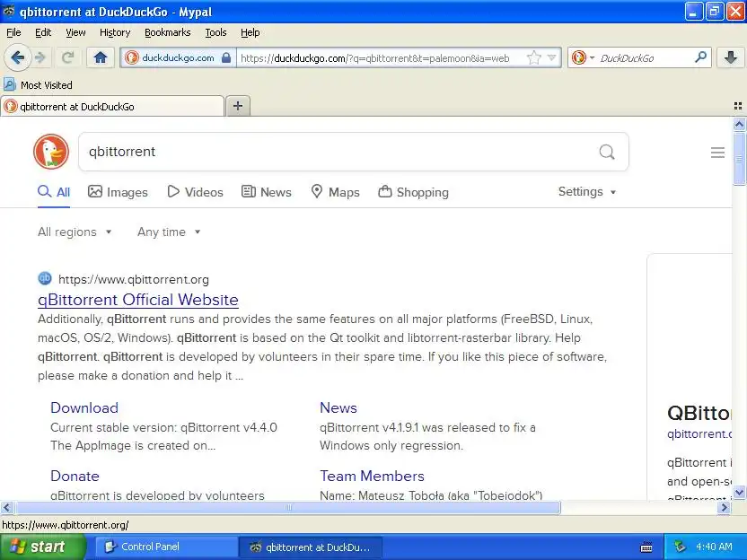Open the Donate sitelink

click(75, 476)
